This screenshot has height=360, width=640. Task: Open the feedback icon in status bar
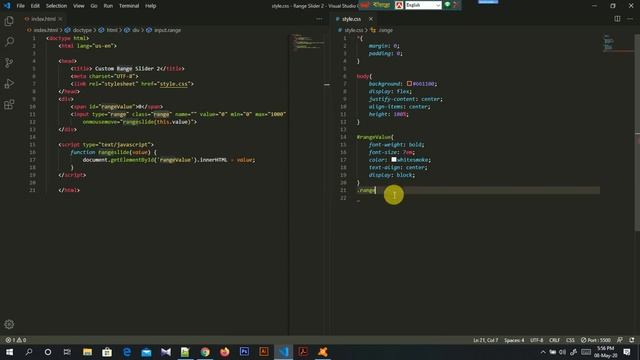[x=620, y=340]
